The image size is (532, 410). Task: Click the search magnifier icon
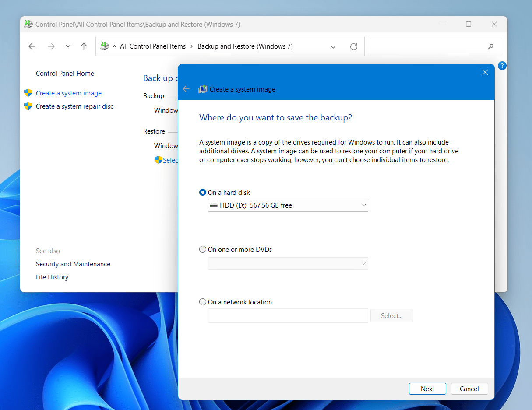point(491,46)
